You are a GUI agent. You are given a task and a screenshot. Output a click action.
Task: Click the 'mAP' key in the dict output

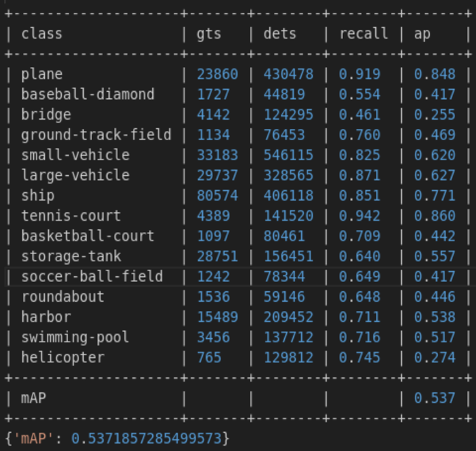33,439
